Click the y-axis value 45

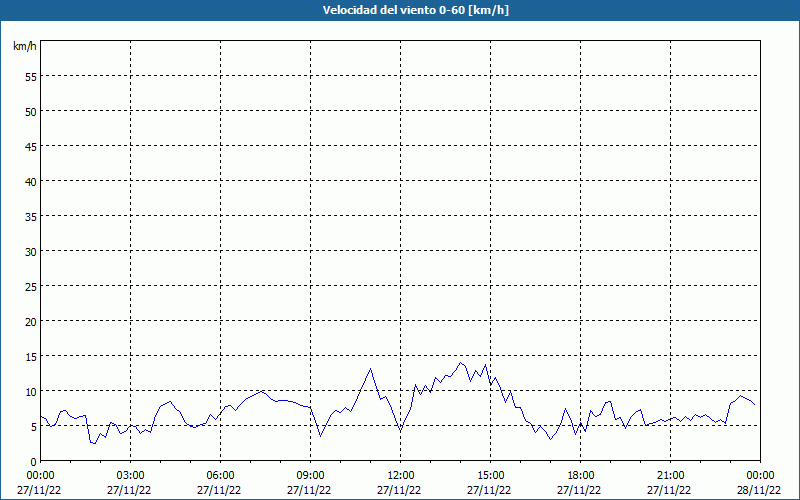coord(31,146)
